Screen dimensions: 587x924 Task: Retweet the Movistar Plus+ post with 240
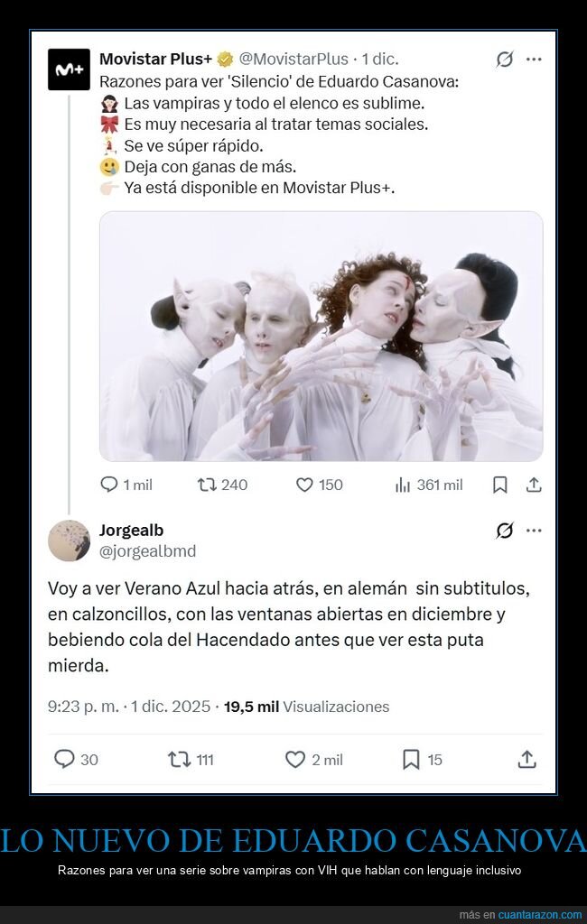pos(222,485)
